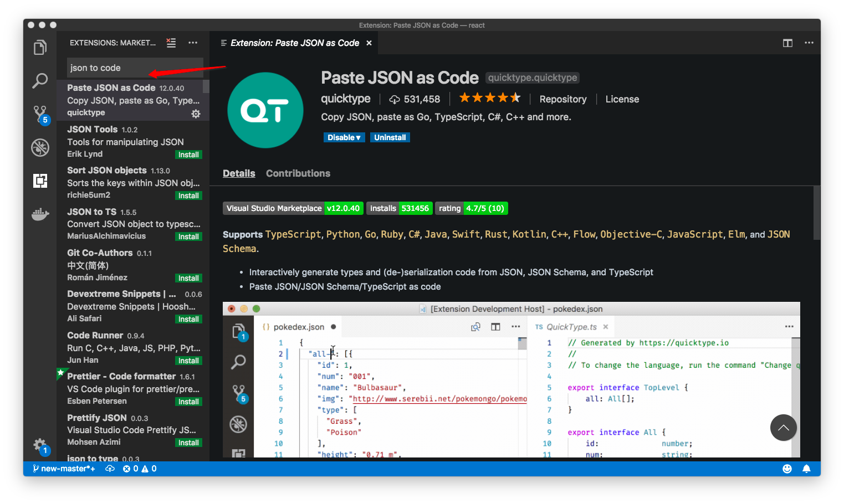Open the Debug view in activity bar
Viewport: 844px width, 504px height.
[x=40, y=147]
